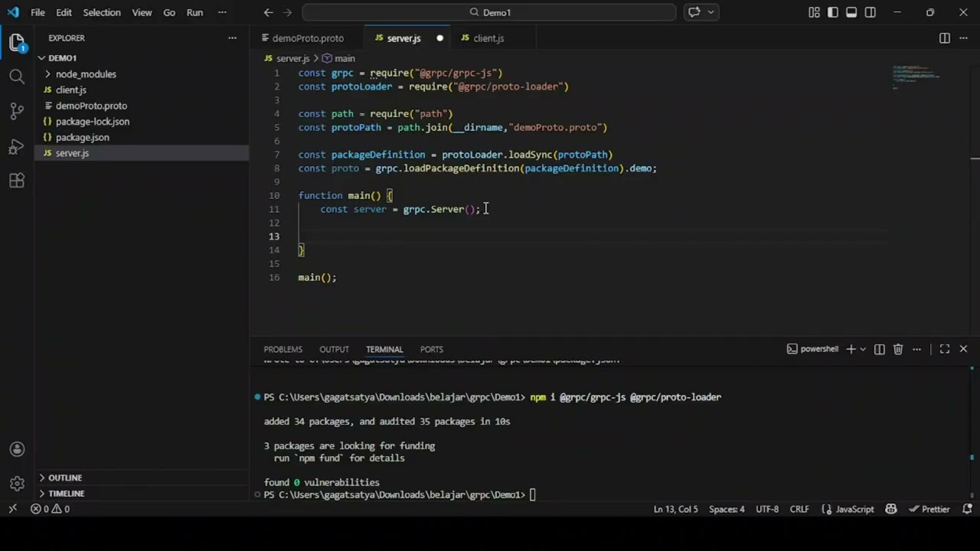The height and width of the screenshot is (551, 980).
Task: Open the Go menu
Action: click(169, 12)
